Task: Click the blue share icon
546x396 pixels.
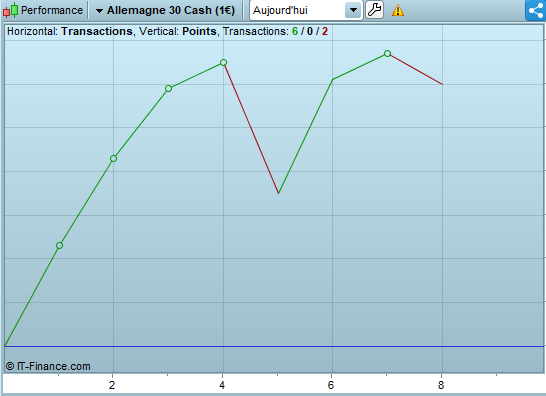Action: click(536, 10)
